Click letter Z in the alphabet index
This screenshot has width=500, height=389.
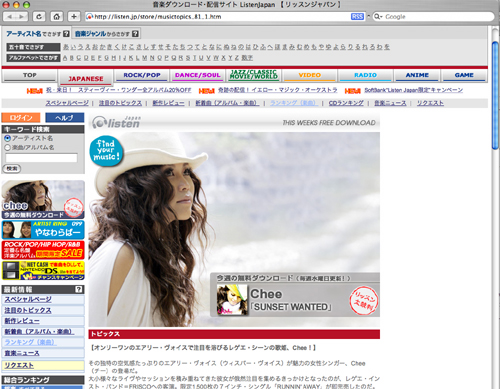[x=236, y=58]
